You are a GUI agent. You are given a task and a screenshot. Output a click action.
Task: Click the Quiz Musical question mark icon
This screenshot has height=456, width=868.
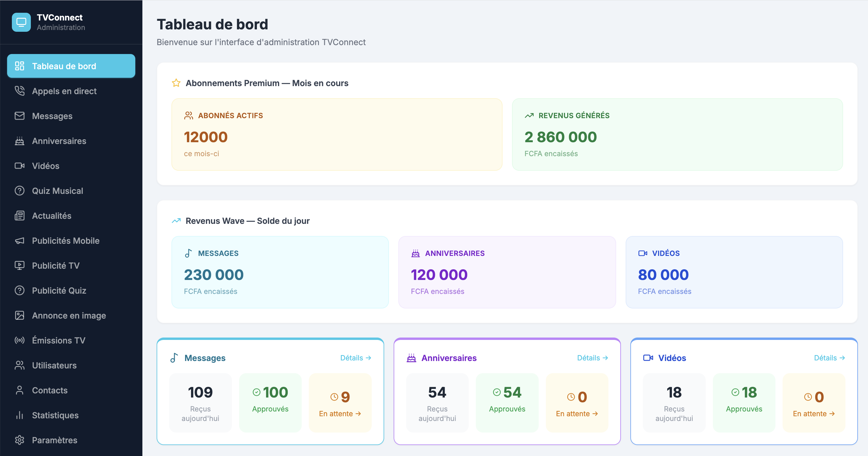[x=20, y=191]
